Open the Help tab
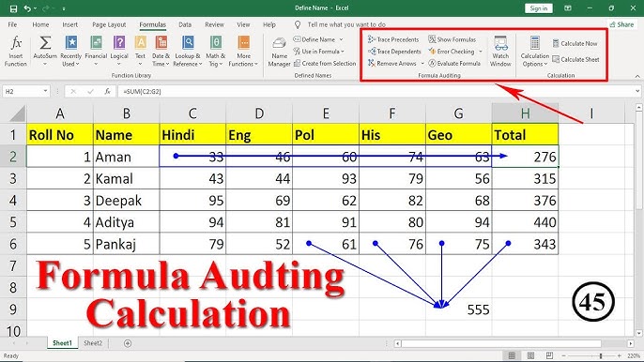Viewport: 644px width, 362px height. [269, 24]
